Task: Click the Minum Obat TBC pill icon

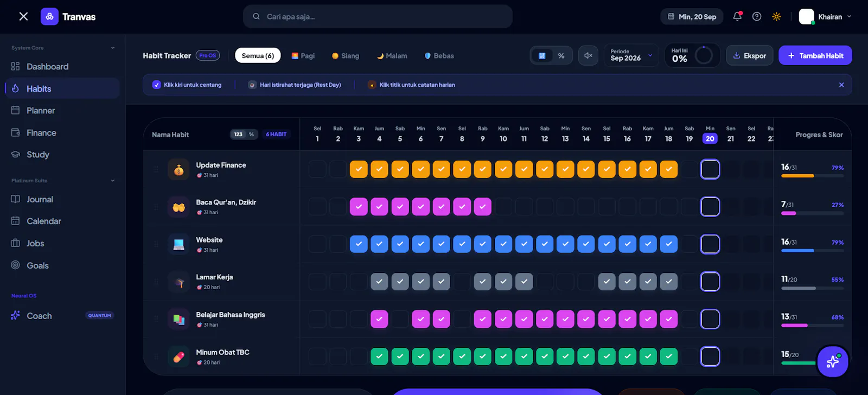Action: tap(178, 357)
